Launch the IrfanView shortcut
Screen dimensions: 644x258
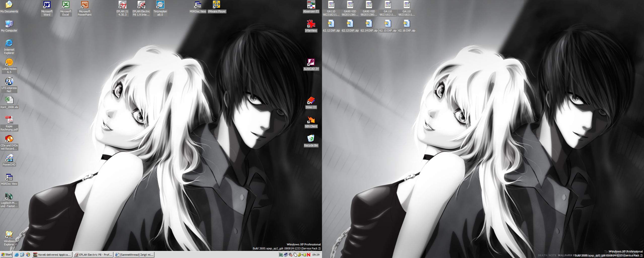(311, 26)
